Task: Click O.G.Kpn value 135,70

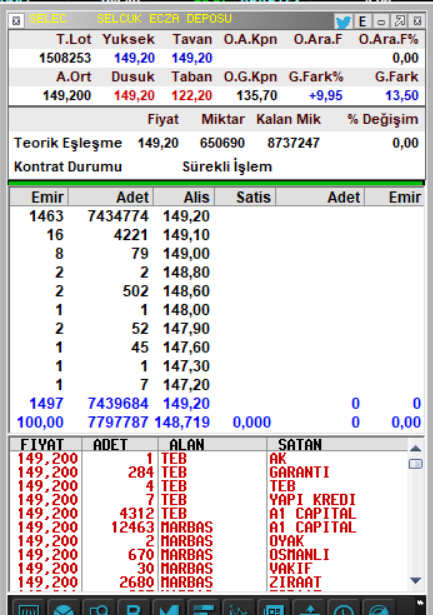Action: pyautogui.click(x=257, y=95)
